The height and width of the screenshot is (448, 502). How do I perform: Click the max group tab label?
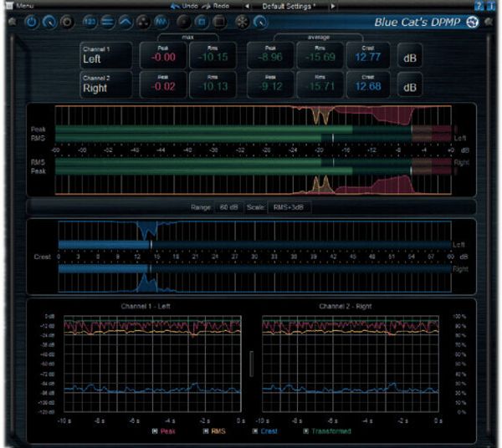click(187, 37)
